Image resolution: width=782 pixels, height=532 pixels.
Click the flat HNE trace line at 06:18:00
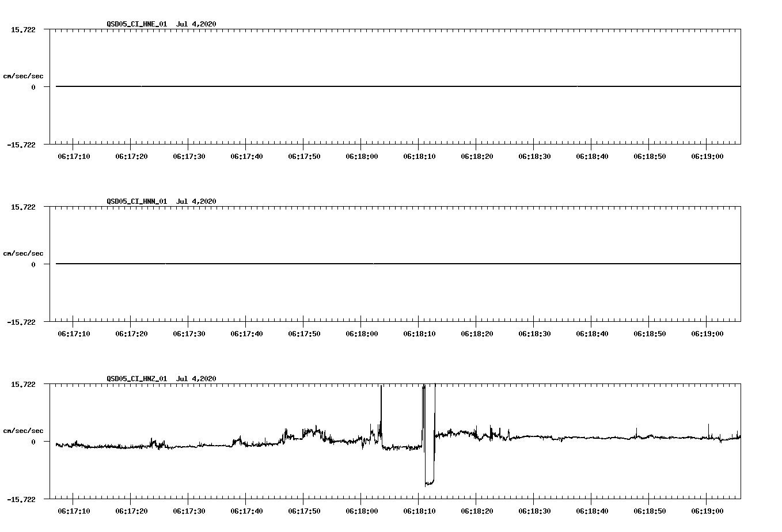point(361,86)
